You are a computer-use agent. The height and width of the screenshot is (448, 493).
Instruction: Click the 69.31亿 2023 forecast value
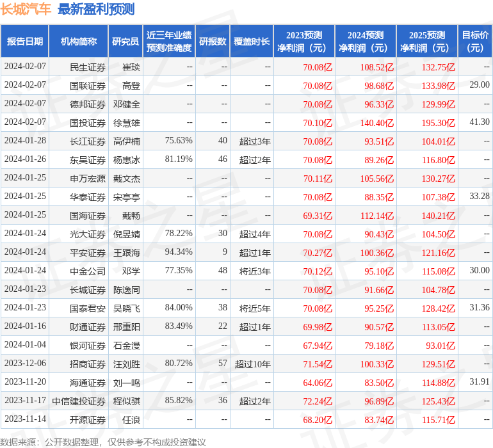(x=318, y=216)
